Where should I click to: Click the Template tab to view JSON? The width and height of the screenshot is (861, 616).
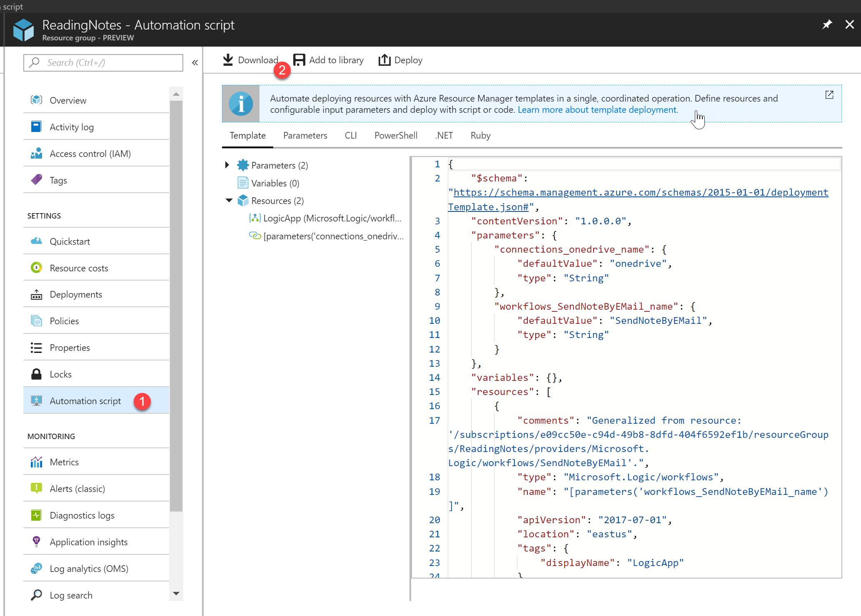click(x=247, y=135)
